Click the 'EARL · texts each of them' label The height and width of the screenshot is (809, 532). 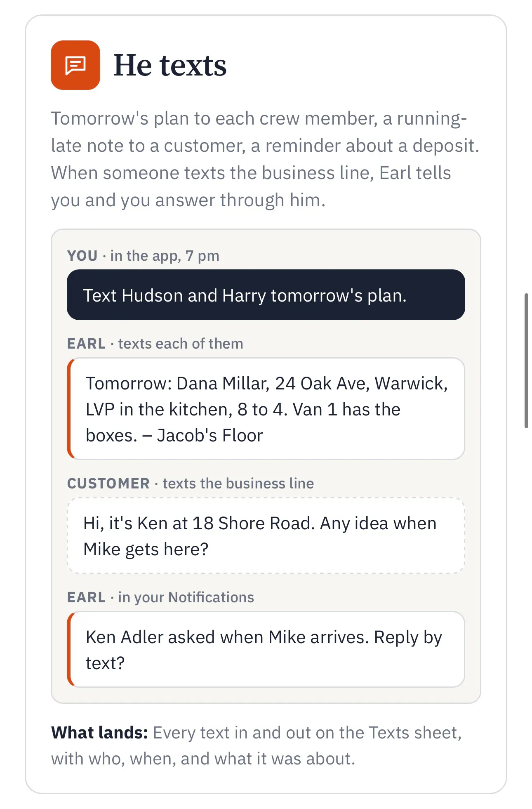(x=155, y=344)
